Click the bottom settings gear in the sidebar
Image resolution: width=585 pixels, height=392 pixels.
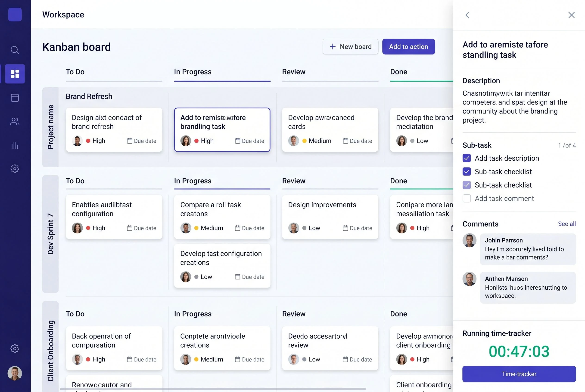[x=15, y=349]
